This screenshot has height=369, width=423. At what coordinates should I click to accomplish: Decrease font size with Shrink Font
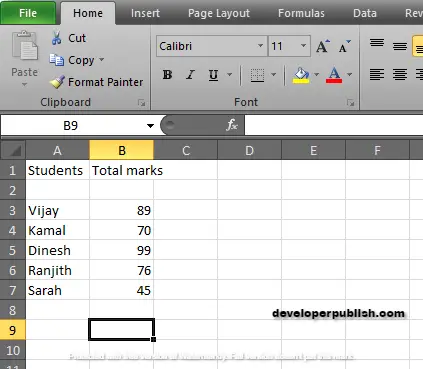(344, 46)
